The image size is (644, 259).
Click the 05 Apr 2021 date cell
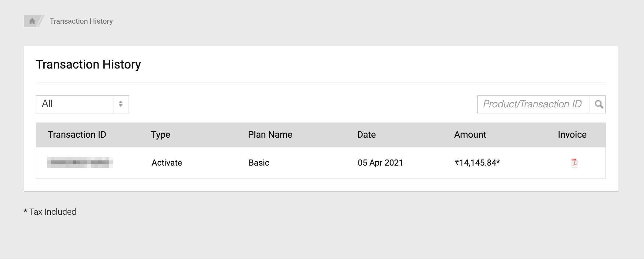point(380,163)
